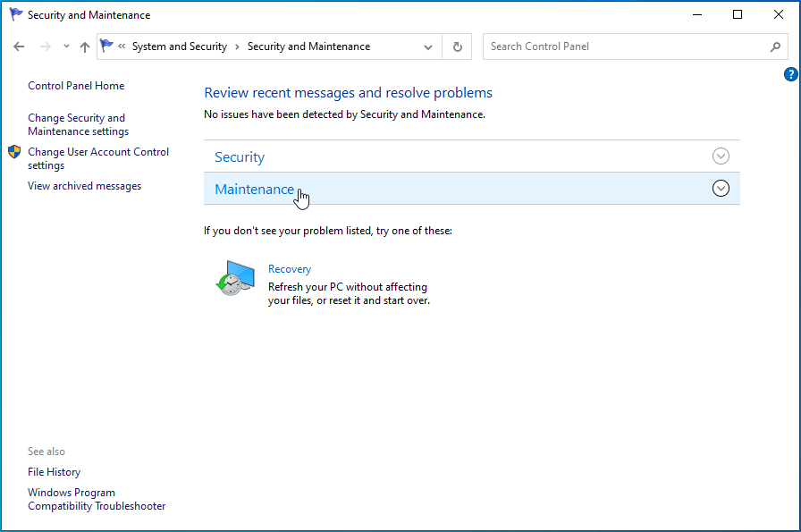Open Help with the question mark icon
The width and height of the screenshot is (801, 532).
coord(790,74)
